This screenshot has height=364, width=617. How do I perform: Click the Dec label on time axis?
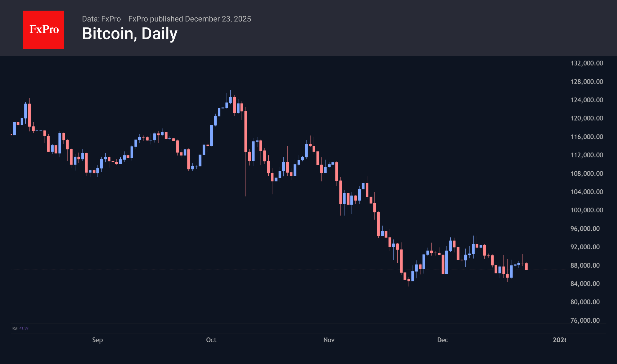coord(442,340)
